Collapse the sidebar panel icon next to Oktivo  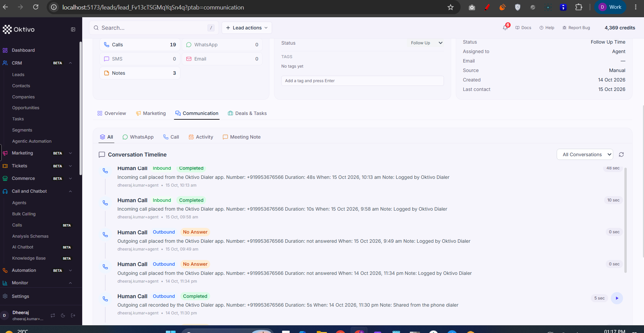pyautogui.click(x=73, y=29)
